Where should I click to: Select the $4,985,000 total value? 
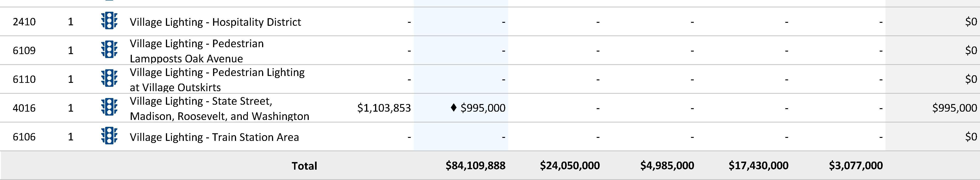point(667,165)
